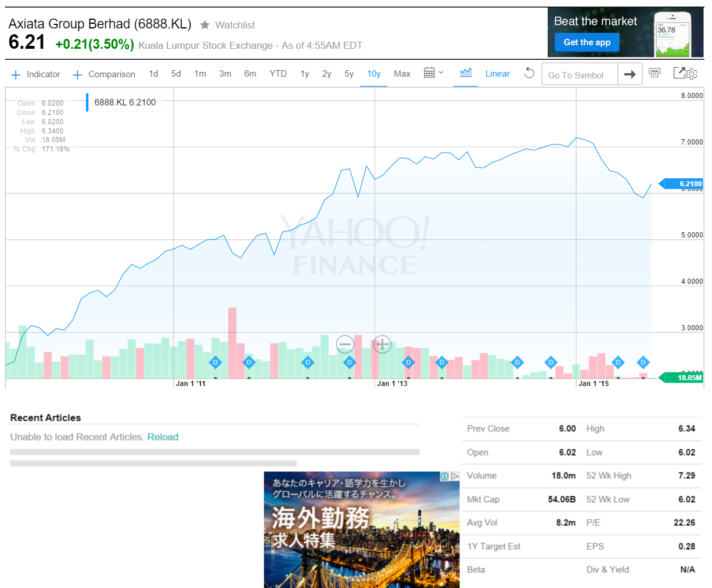This screenshot has width=712, height=588.
Task: Click the 6888.KL 6.2100 legend label
Action: [x=125, y=102]
